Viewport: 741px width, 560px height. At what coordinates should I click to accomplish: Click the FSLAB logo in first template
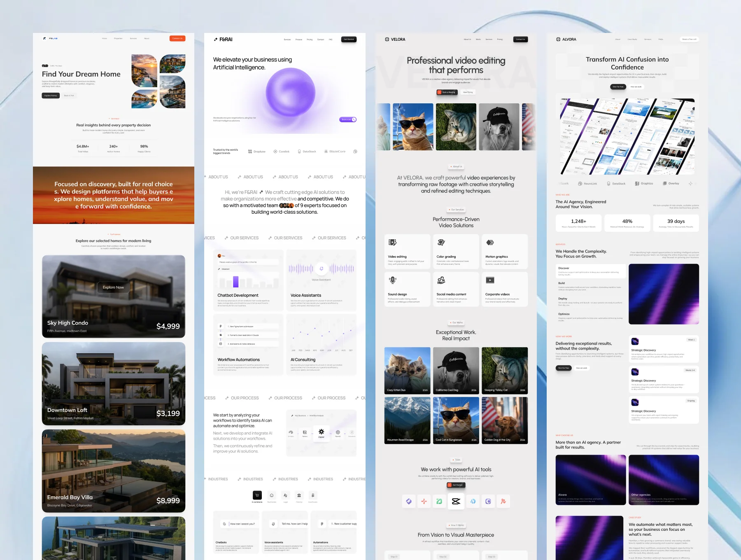(x=50, y=38)
